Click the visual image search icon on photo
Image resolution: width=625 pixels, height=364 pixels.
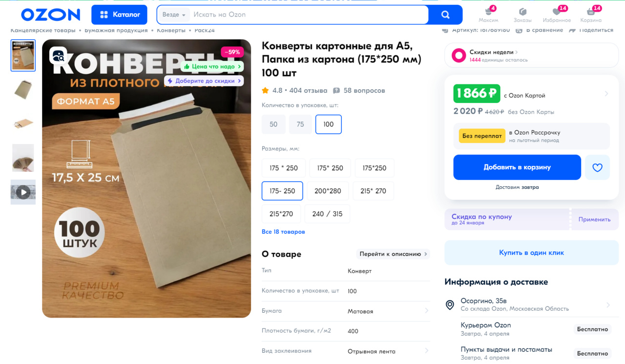pyautogui.click(x=58, y=56)
